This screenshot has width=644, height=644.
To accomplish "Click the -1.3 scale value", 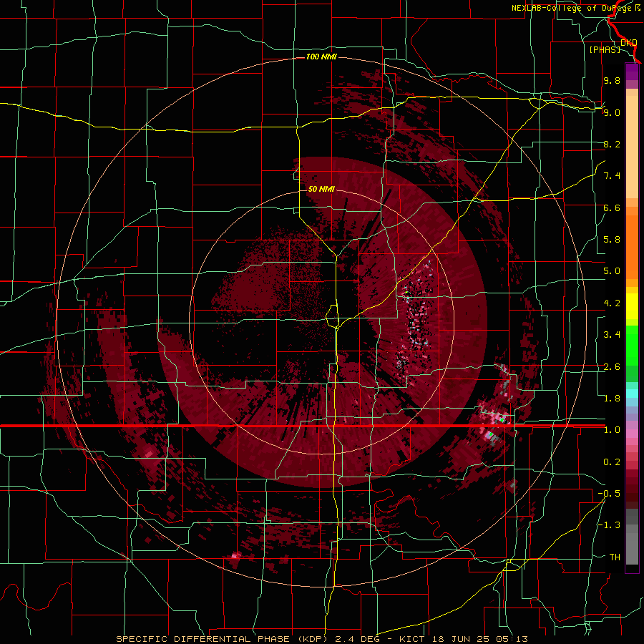I will [x=609, y=525].
